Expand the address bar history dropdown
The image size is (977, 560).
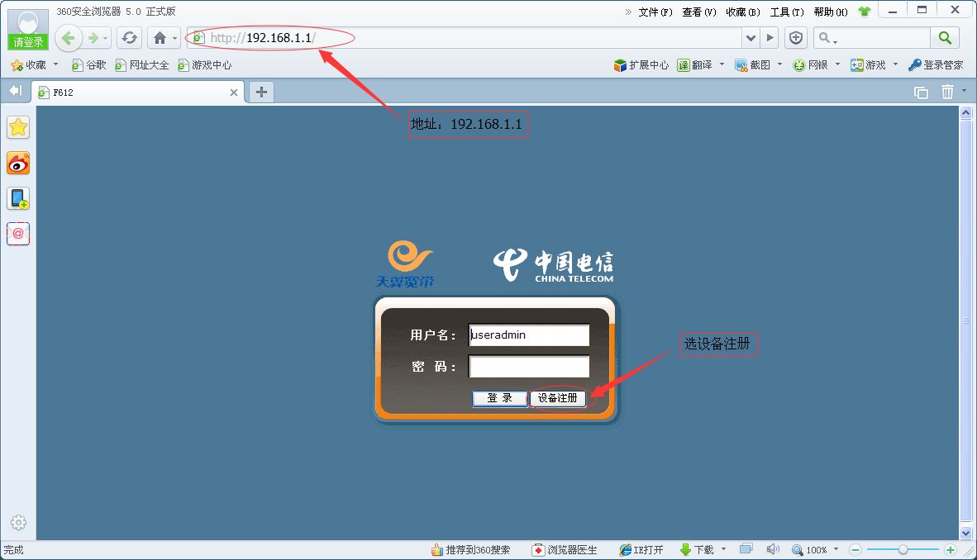coord(751,38)
